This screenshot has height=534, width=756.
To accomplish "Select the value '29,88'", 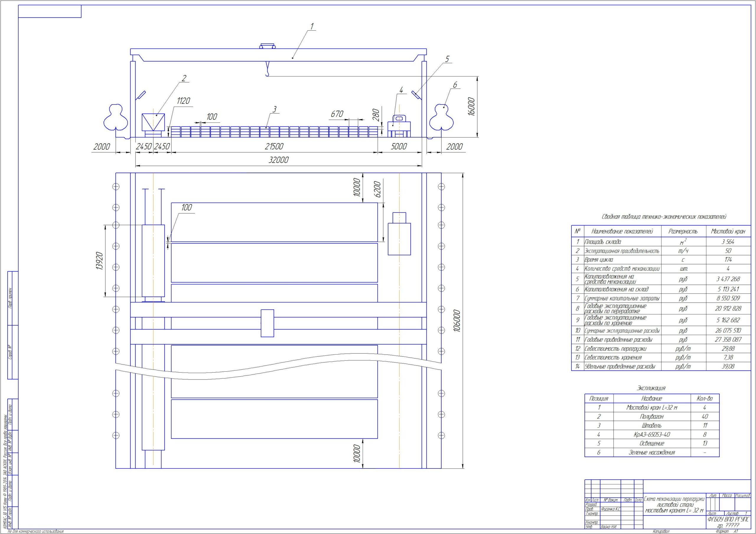I will coord(728,348).
